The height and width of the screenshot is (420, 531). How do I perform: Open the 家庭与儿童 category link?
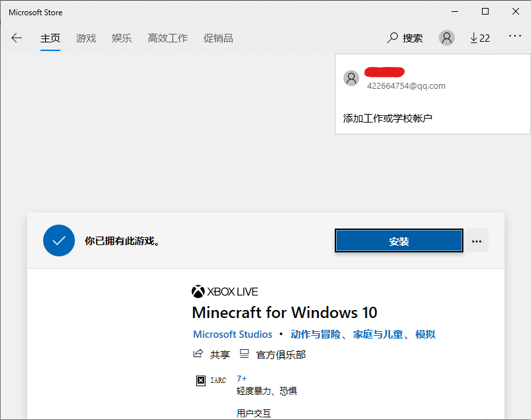pyautogui.click(x=378, y=335)
